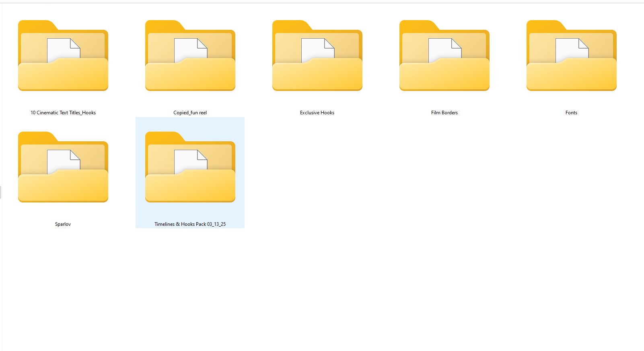The image size is (644, 351).
Task: Click the white paper sheet in the Exclusive Hooks icon
Action: pyautogui.click(x=315, y=49)
